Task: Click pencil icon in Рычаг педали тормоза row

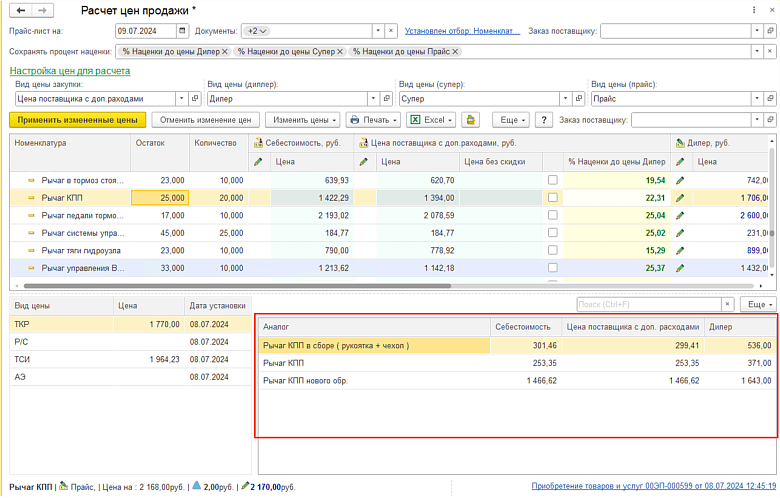Action: (x=680, y=215)
